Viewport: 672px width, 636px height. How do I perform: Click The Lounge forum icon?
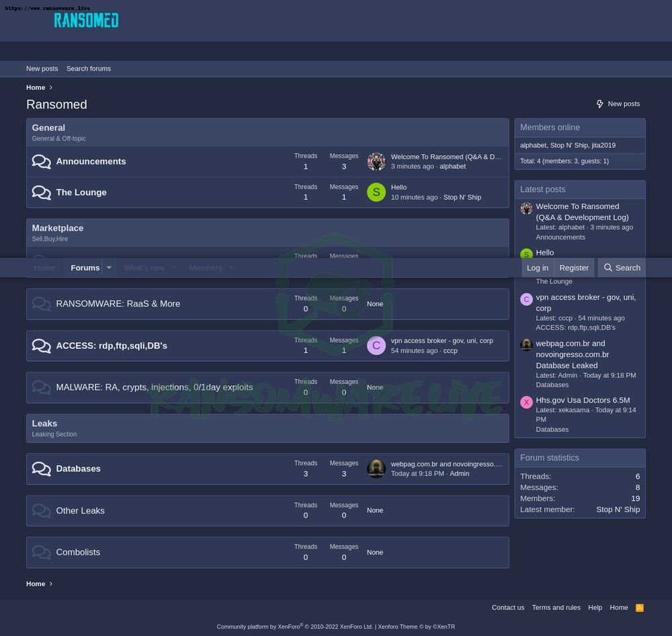pyautogui.click(x=41, y=192)
